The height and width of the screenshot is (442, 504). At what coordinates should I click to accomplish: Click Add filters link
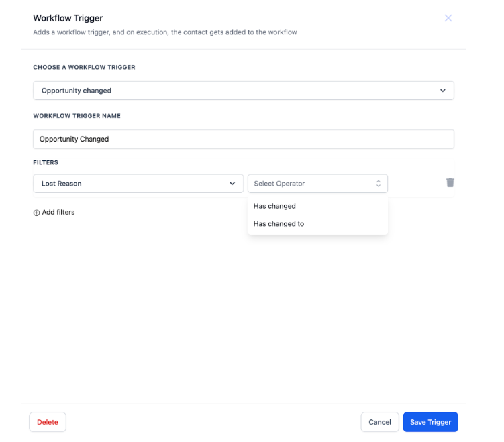coord(58,213)
